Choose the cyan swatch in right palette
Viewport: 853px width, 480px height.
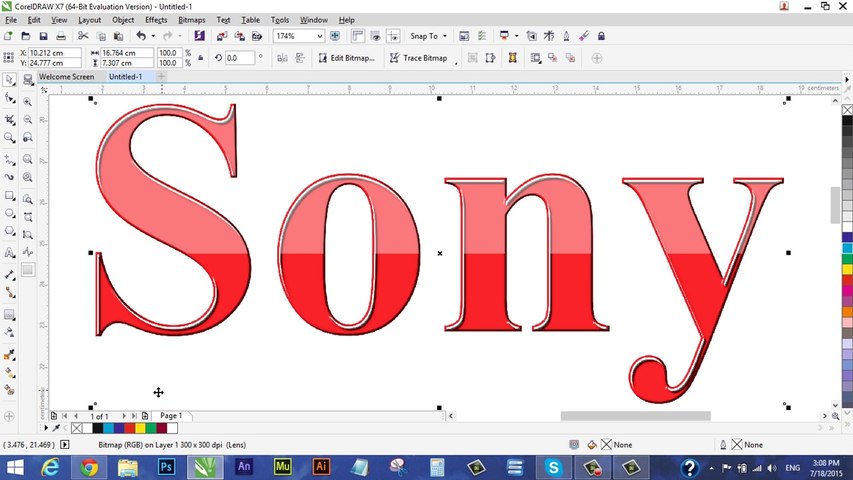[848, 248]
